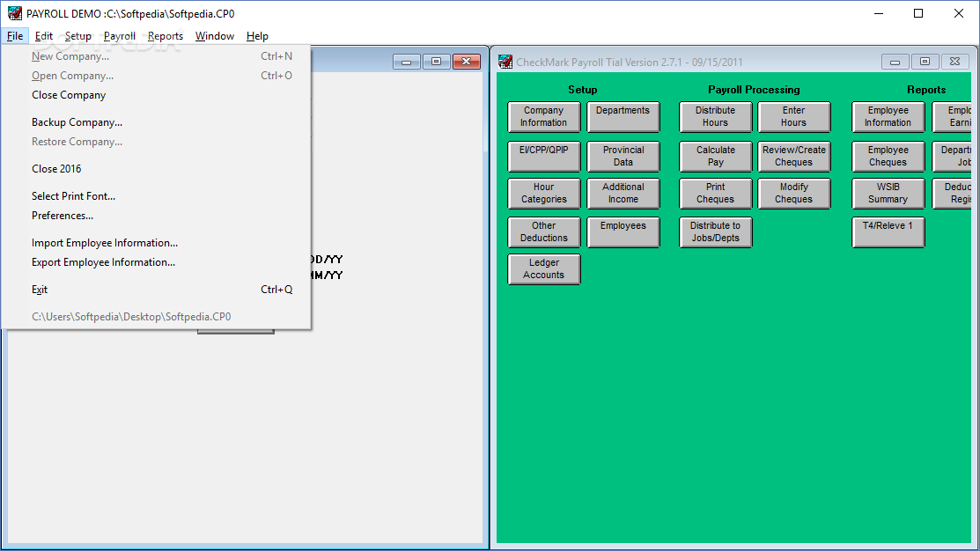Open the File menu
The height and width of the screenshot is (551, 980).
tap(15, 36)
